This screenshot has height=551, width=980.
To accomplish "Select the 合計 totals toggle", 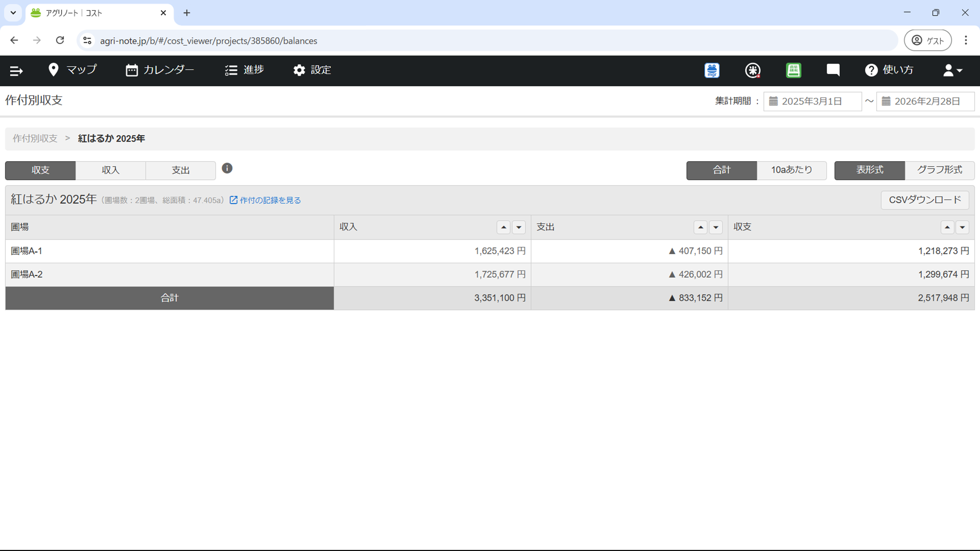I will [x=721, y=170].
